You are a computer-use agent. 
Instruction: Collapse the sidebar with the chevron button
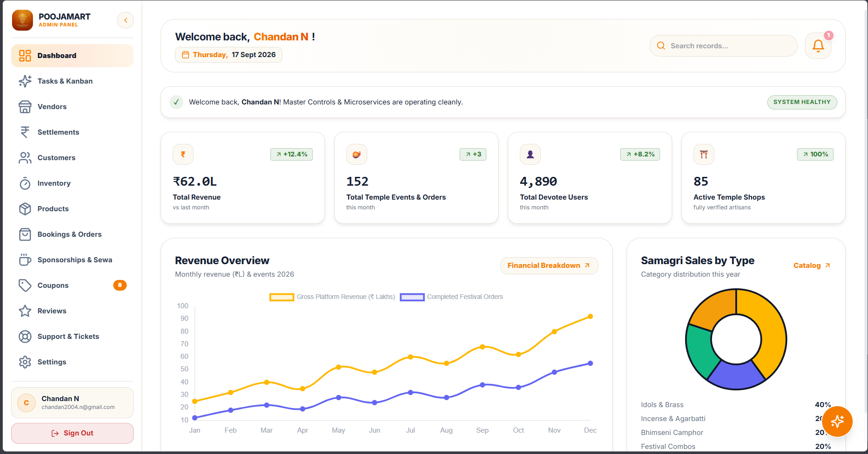coord(125,20)
